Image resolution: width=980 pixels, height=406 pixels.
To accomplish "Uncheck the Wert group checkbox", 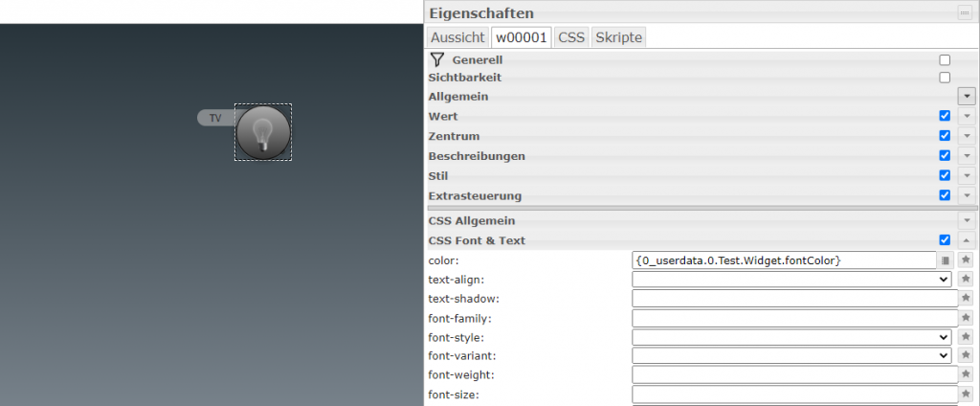I will pyautogui.click(x=945, y=116).
